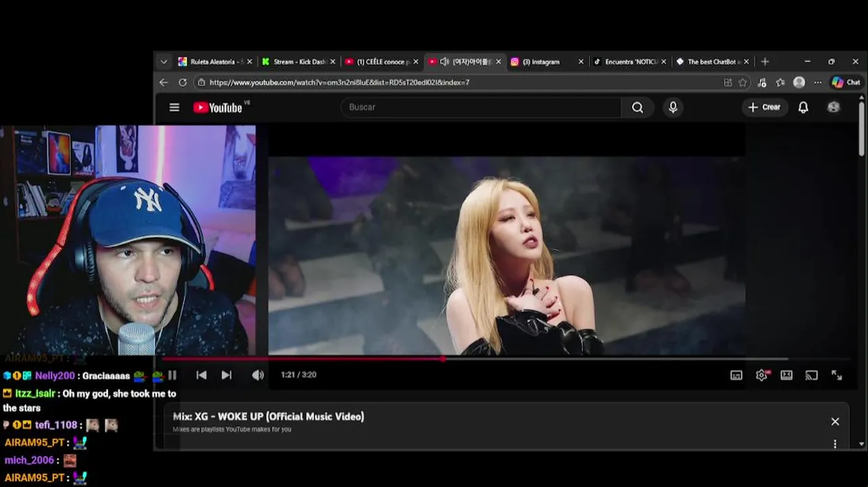Open the YouTube hamburger guide menu

click(174, 108)
